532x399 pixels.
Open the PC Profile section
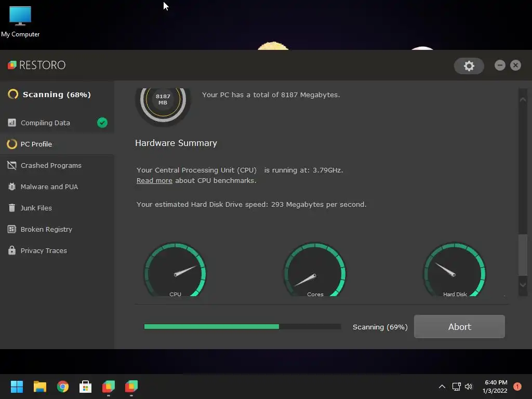(x=57, y=144)
